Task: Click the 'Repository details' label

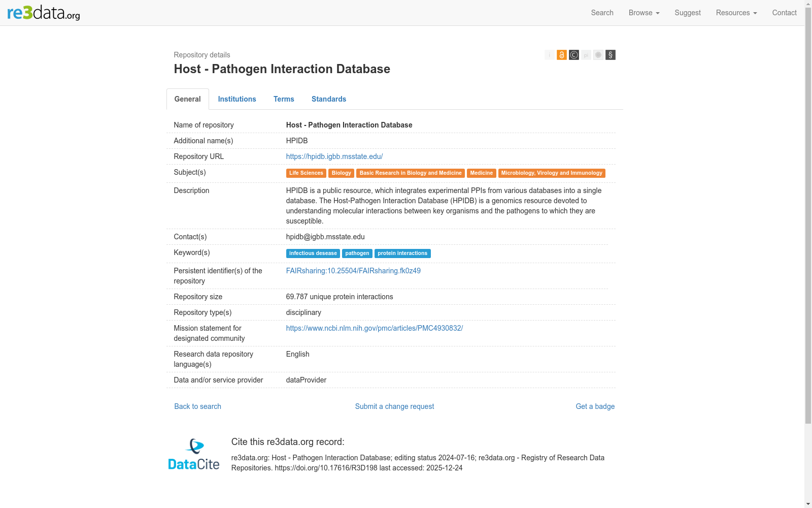Action: 202,55
